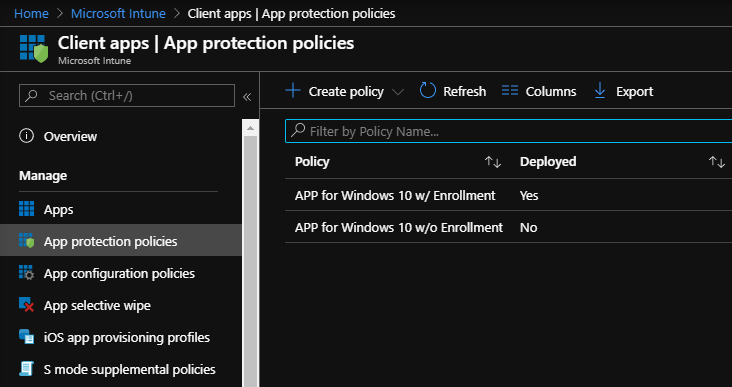Click the App protection policies shield icon

27,240
